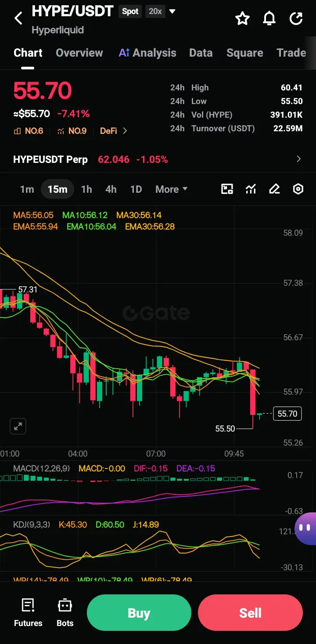Select the 4h timeframe

point(111,189)
